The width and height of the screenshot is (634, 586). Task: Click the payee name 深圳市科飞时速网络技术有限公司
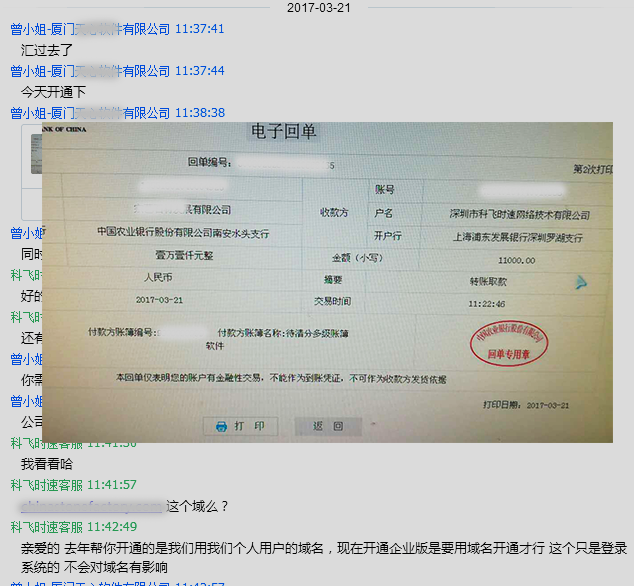click(x=520, y=215)
